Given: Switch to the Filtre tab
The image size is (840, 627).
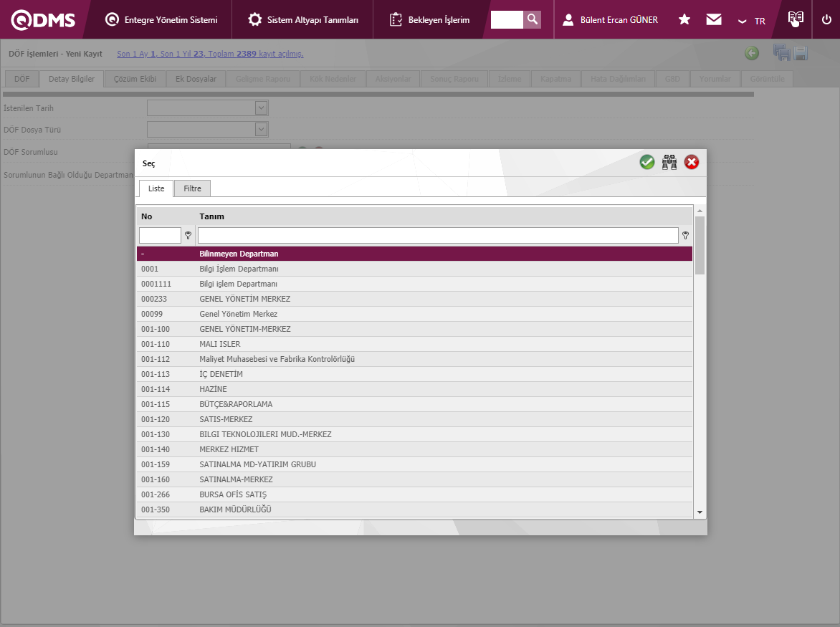Looking at the screenshot, I should coord(192,188).
